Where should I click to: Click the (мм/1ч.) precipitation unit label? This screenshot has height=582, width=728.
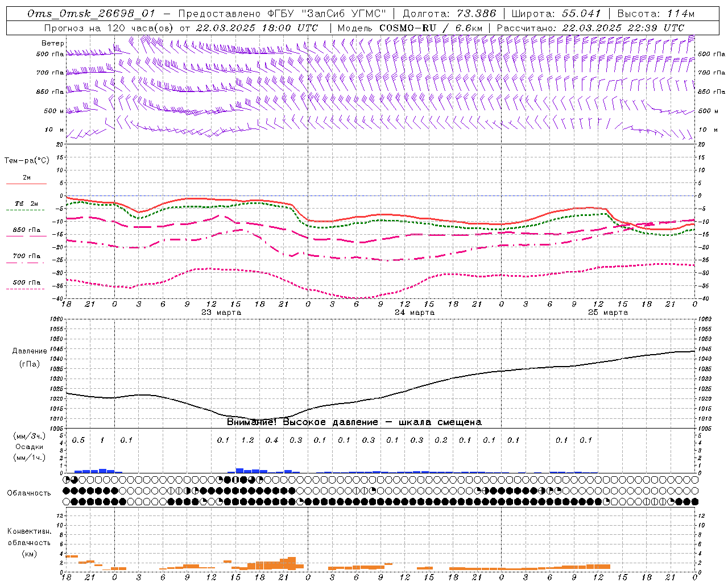coord(30,458)
